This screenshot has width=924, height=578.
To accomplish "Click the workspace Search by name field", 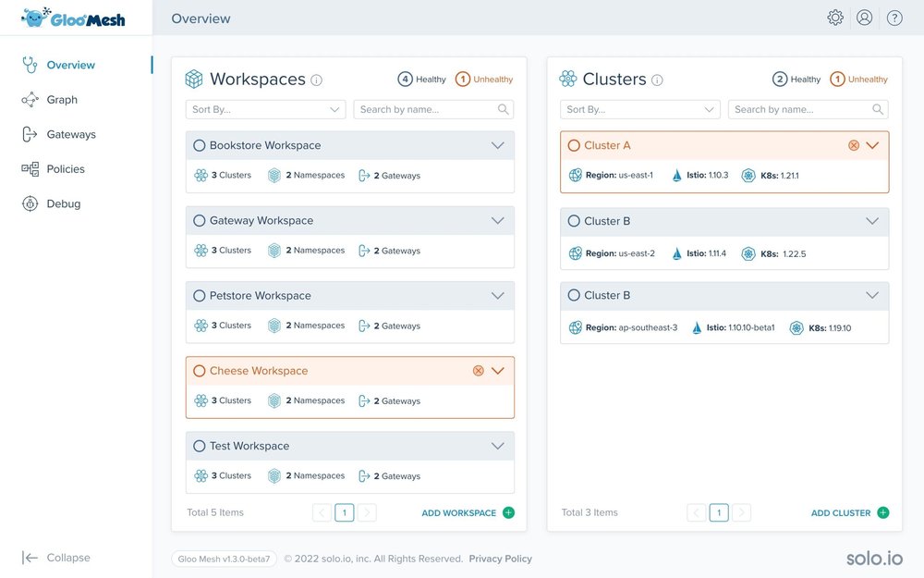I will (433, 109).
